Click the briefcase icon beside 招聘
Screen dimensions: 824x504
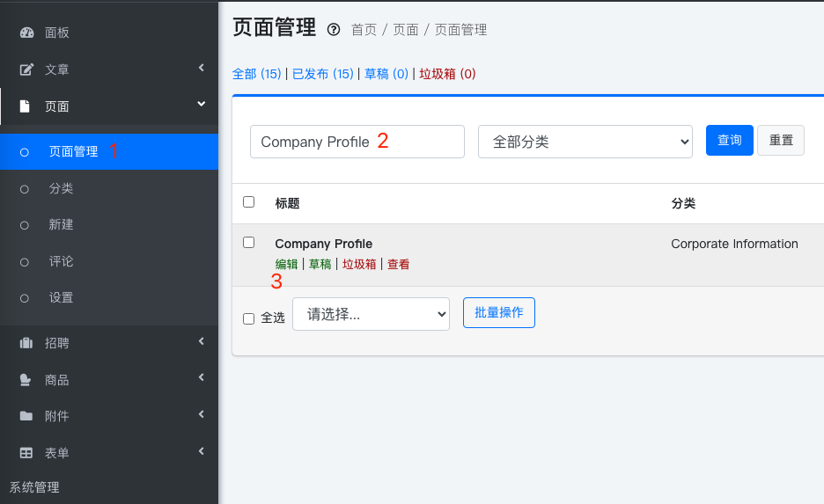(26, 343)
